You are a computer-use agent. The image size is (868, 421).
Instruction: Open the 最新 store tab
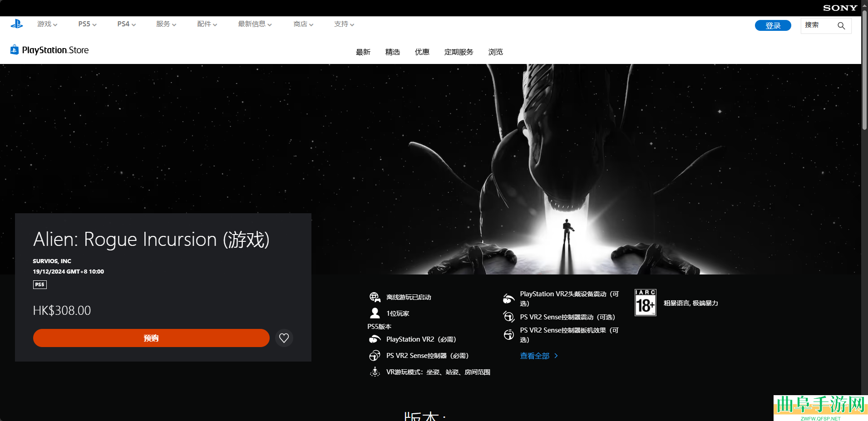(x=363, y=52)
